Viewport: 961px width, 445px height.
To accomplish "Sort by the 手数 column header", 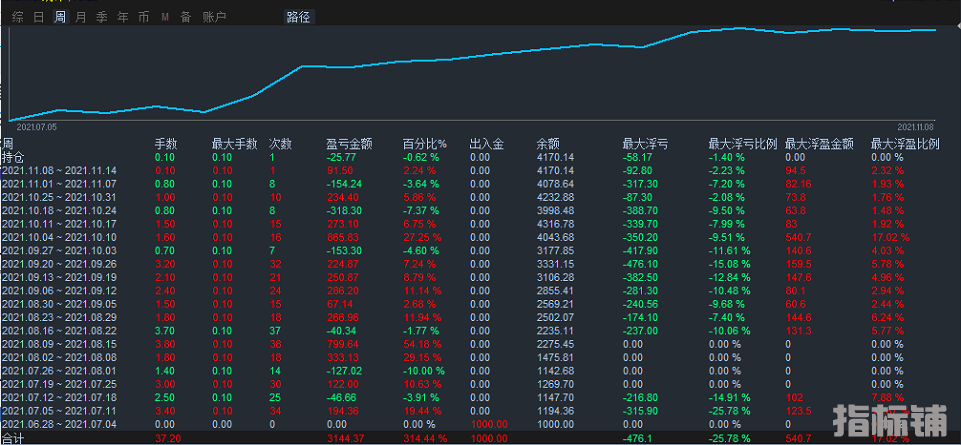I will coord(165,144).
